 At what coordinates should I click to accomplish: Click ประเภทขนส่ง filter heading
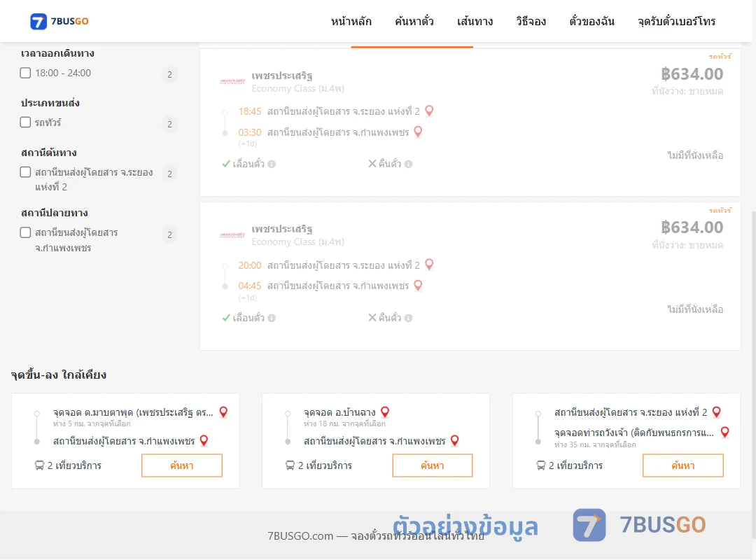coord(50,103)
